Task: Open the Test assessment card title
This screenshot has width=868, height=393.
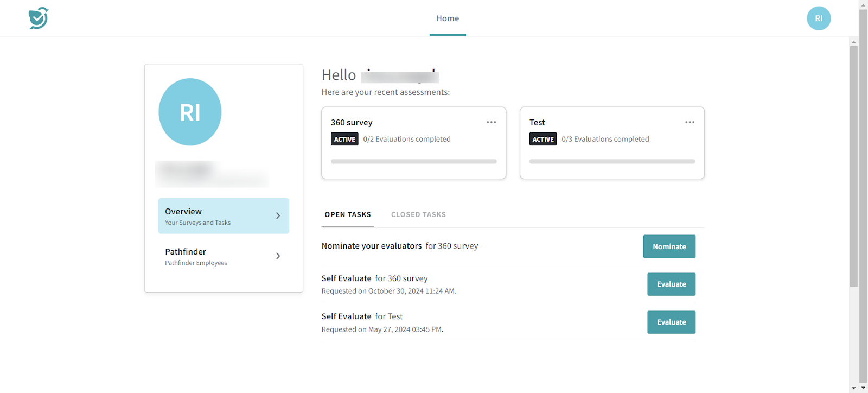Action: click(x=537, y=123)
